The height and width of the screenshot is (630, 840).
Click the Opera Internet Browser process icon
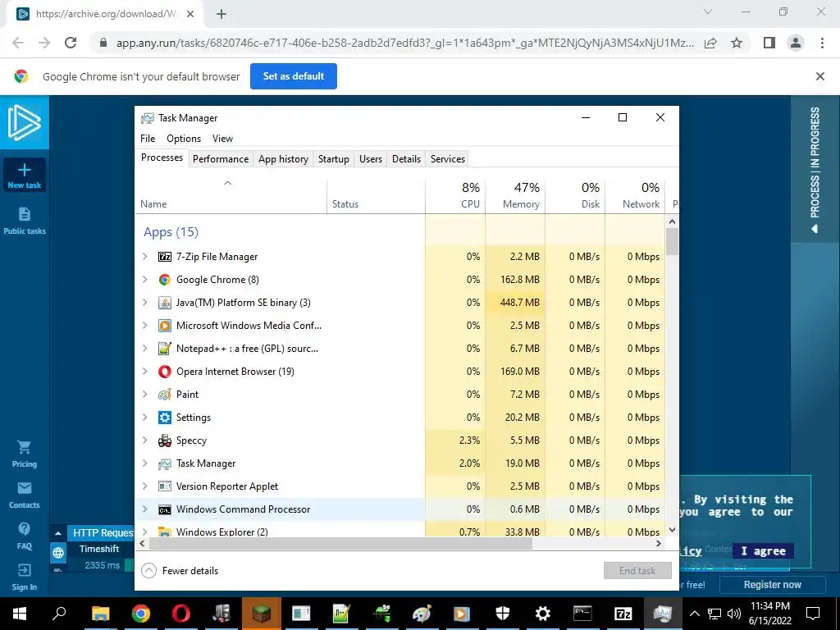[x=164, y=372]
